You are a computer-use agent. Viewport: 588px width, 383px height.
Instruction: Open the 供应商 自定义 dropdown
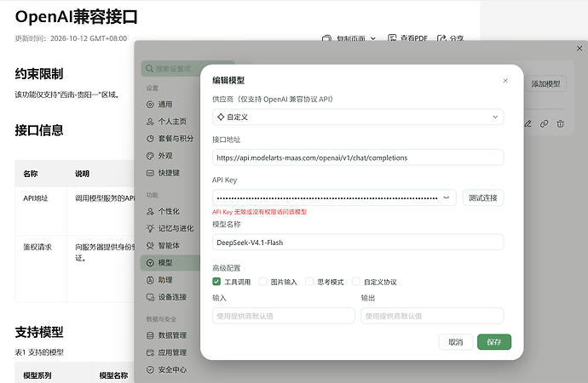358,117
